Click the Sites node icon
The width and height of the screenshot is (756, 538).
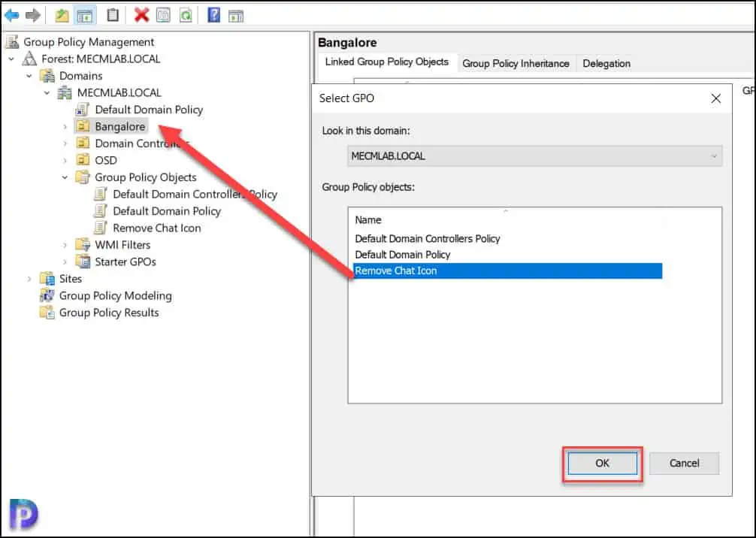pos(47,279)
